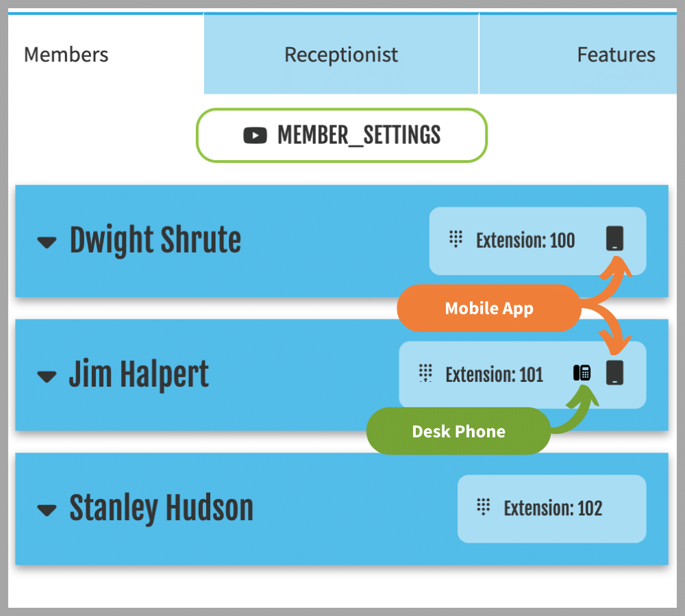Viewport: 685px width, 616px height.
Task: Select the Extension: 101 text
Action: coord(494,374)
